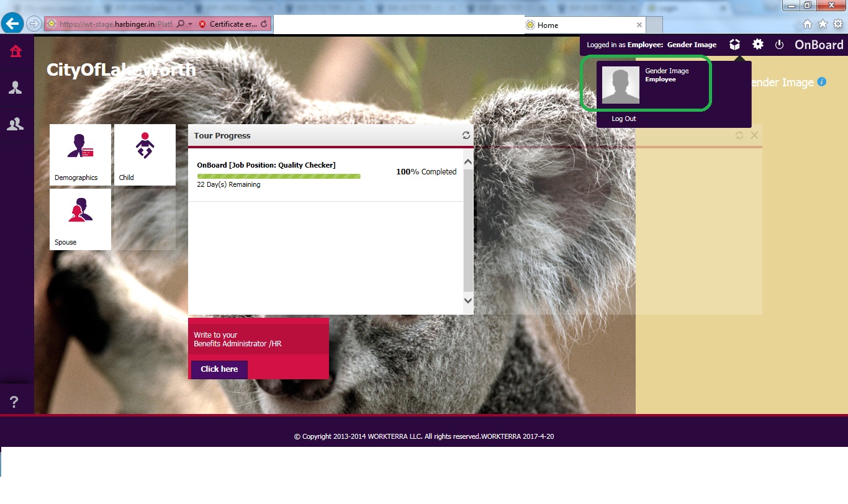Click the cube icon in top bar
This screenshot has width=848, height=504.
(x=735, y=45)
